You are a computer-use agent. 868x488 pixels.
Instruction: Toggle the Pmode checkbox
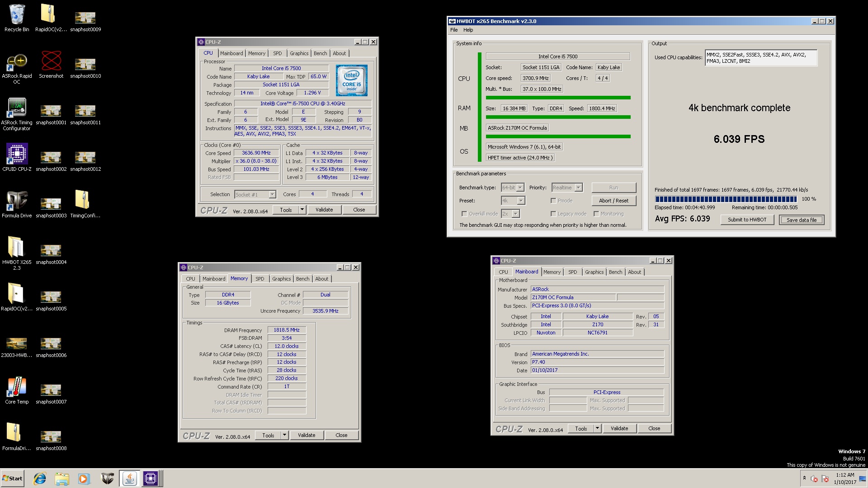(553, 201)
